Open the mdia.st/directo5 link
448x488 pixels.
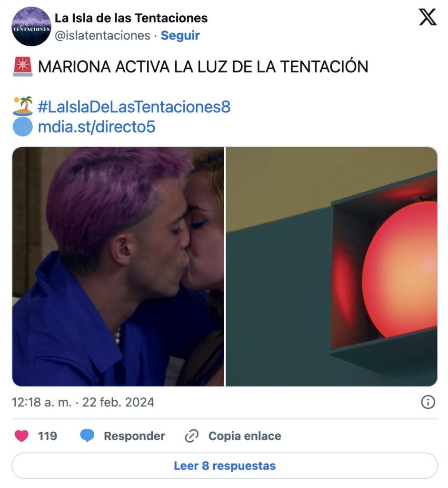point(96,127)
